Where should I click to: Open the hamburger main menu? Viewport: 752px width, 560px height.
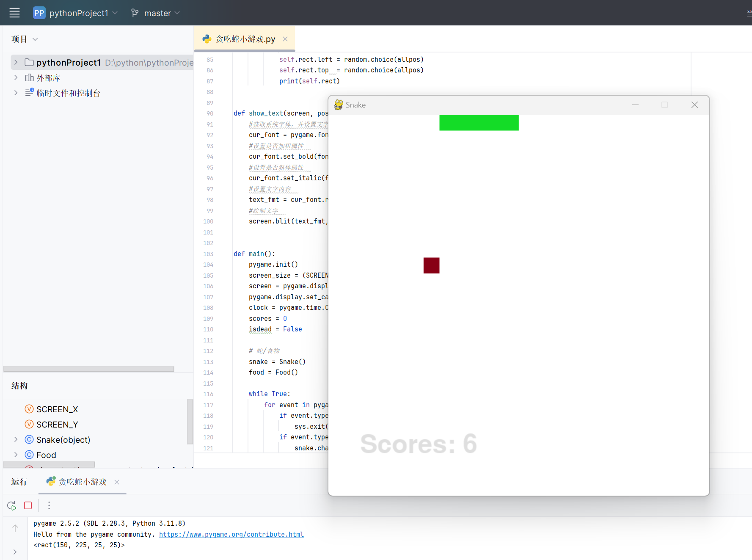pyautogui.click(x=14, y=13)
